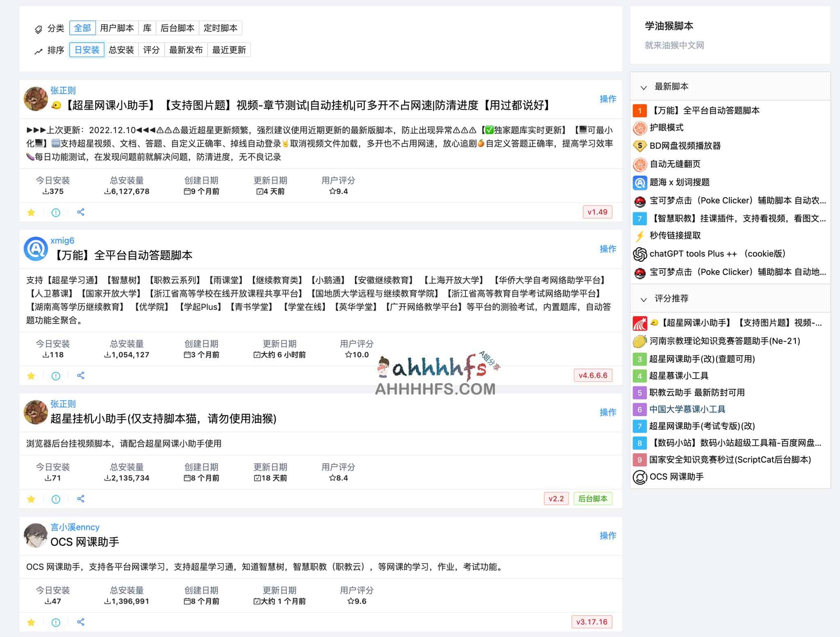This screenshot has width=840, height=637.
Task: Toggle the favorite star on 超星挂机小助手 card
Action: point(31,499)
